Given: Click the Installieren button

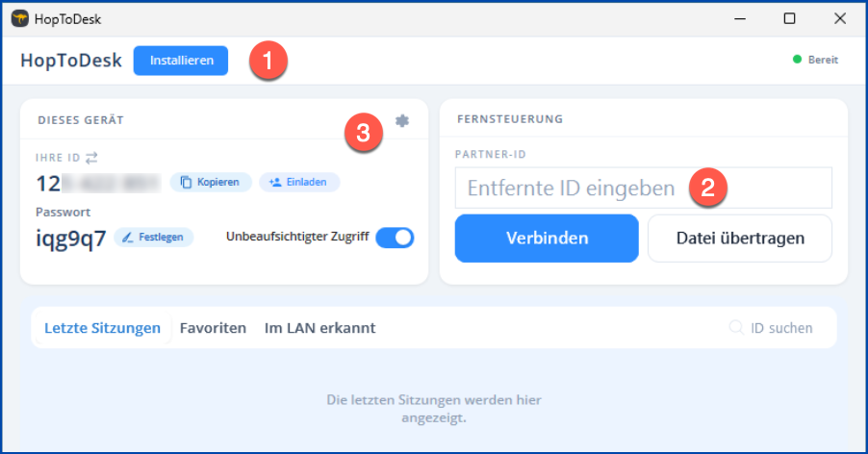Looking at the screenshot, I should (x=181, y=61).
